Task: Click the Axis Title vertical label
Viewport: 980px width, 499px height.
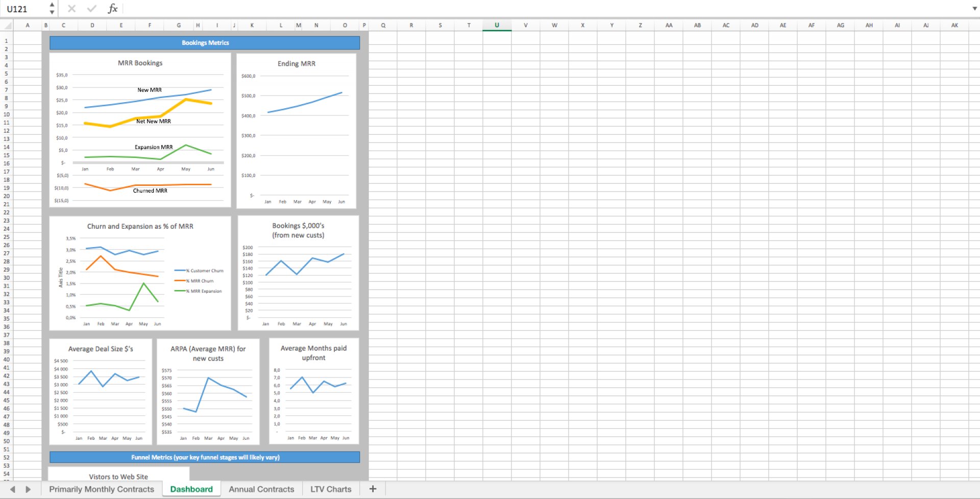Action: 61,277
